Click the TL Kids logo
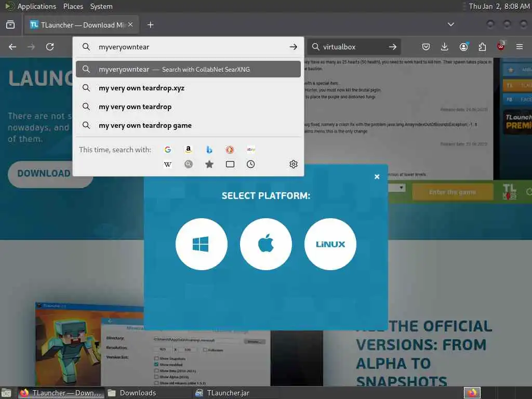This screenshot has width=532, height=399. tap(510, 192)
